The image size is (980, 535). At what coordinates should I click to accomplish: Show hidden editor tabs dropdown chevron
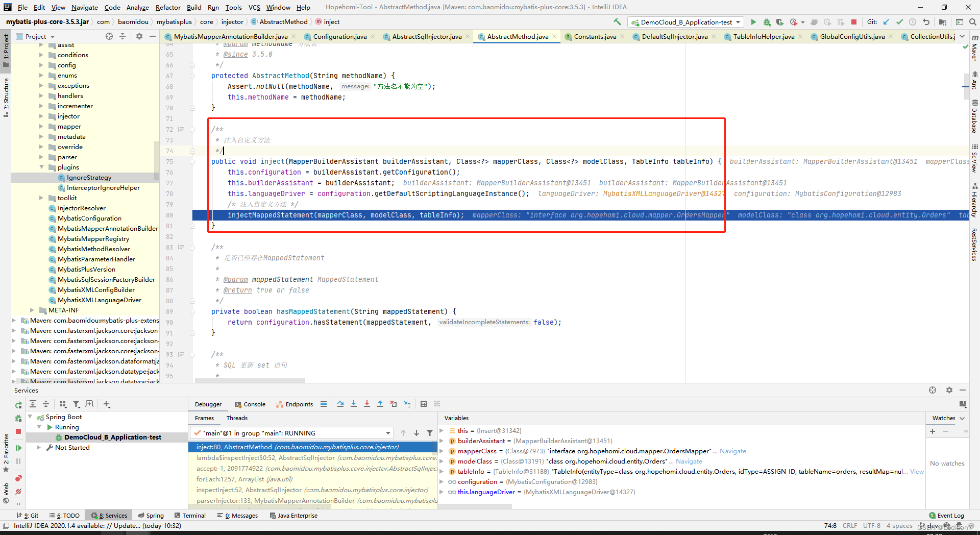tap(962, 36)
